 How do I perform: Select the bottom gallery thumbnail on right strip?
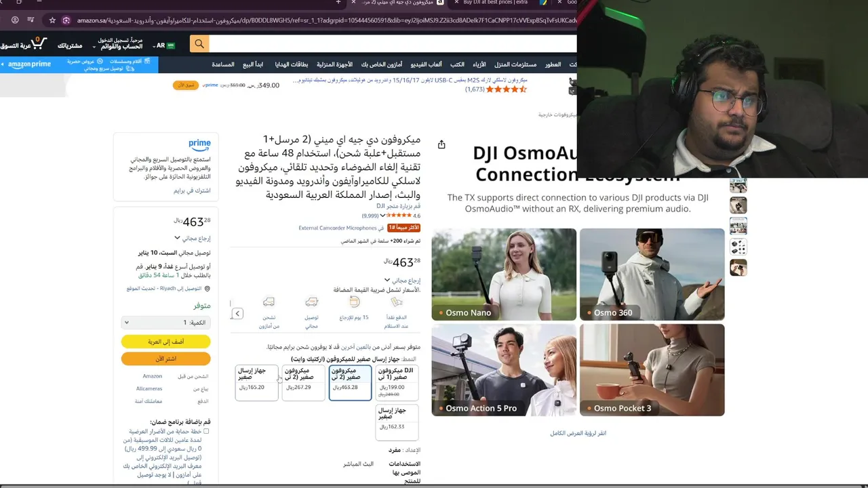click(x=738, y=267)
